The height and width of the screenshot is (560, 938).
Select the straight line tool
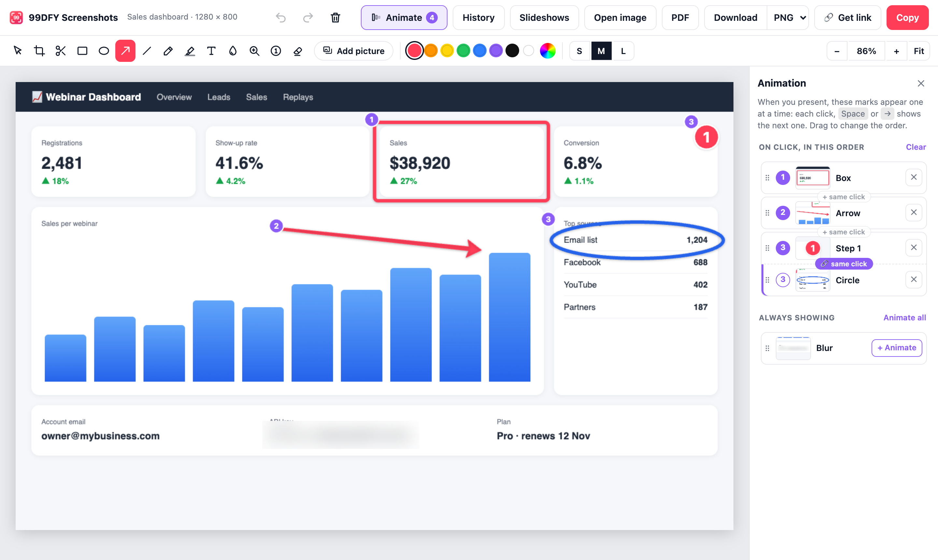(x=147, y=50)
